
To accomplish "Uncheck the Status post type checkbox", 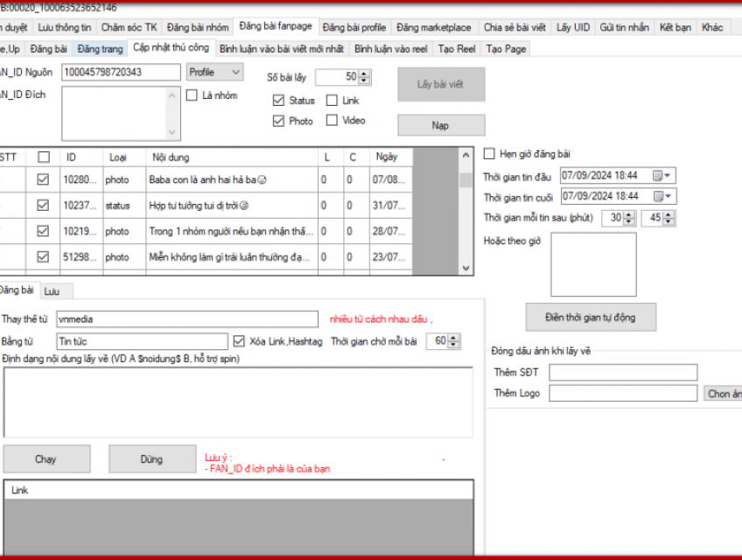I will tap(278, 101).
